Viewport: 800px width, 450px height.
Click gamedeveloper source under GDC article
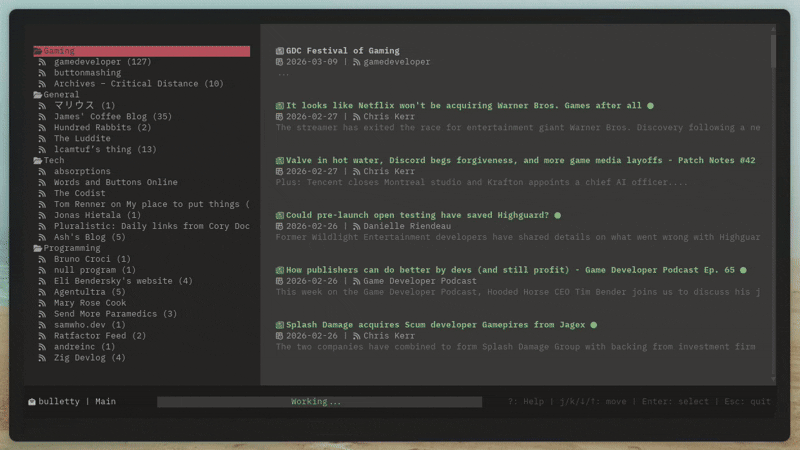point(396,62)
